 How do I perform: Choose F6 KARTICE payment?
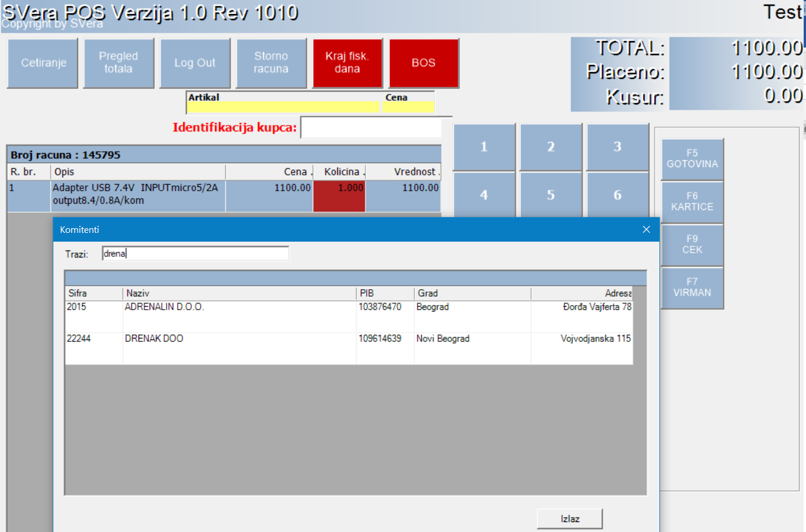pos(692,202)
